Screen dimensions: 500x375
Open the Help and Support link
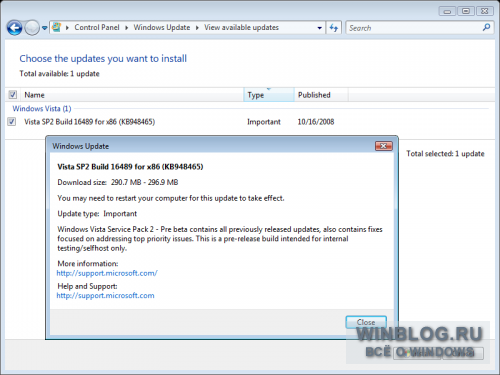[x=105, y=296]
